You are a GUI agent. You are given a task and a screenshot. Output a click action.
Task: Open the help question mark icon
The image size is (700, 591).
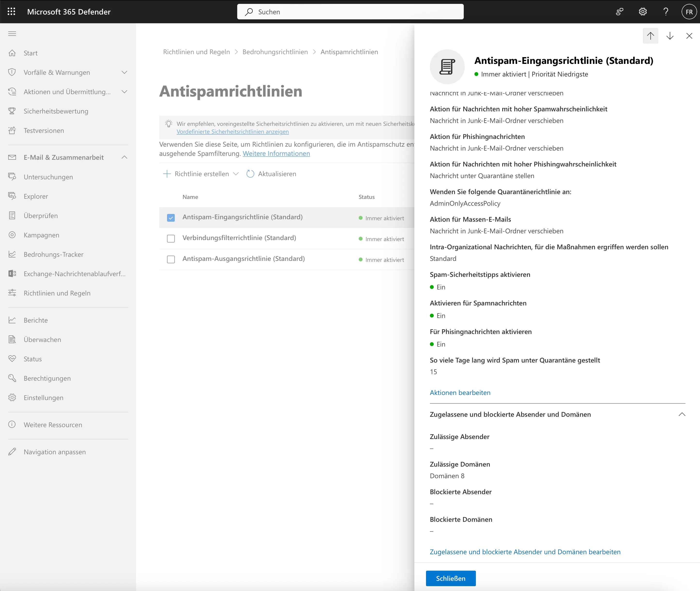(x=666, y=12)
